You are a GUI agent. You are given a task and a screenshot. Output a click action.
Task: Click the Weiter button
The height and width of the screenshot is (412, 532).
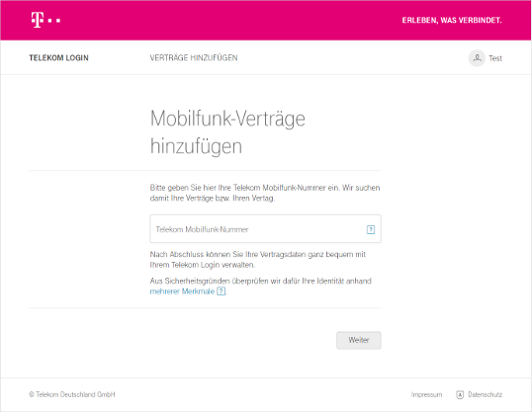[359, 340]
